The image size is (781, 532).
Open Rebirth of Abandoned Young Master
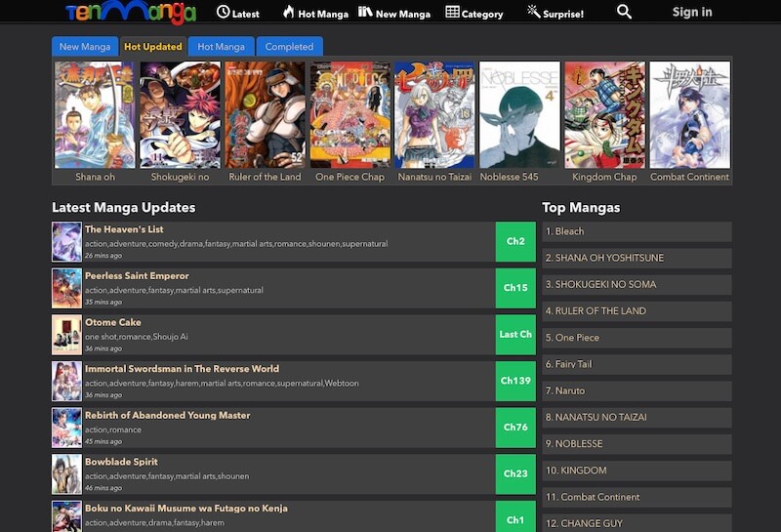pos(167,415)
